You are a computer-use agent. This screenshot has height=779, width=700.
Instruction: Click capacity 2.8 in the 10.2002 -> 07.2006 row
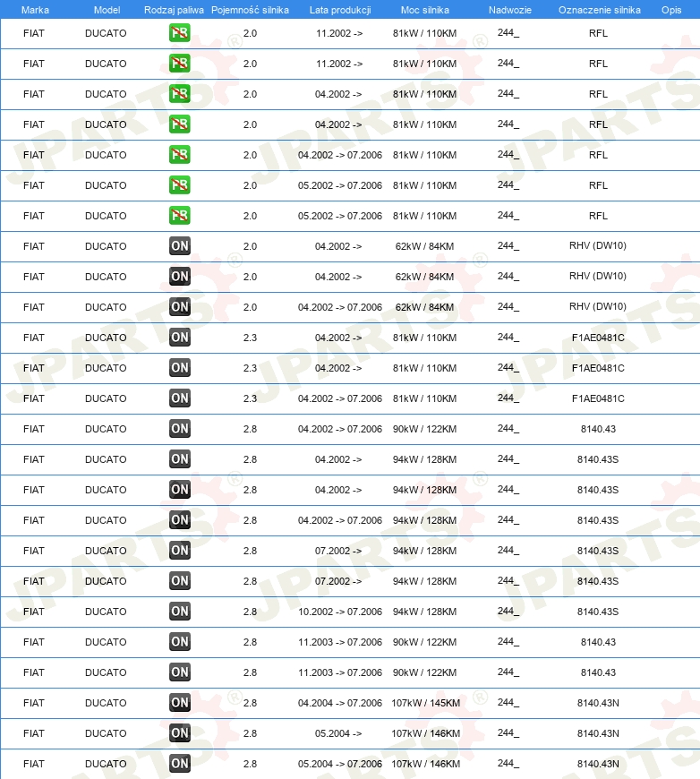click(x=250, y=612)
